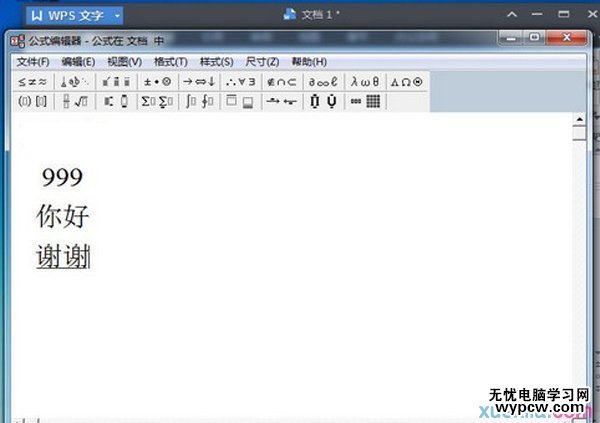Open the fraction and radical templates palette
This screenshot has width=600, height=423.
tap(74, 101)
